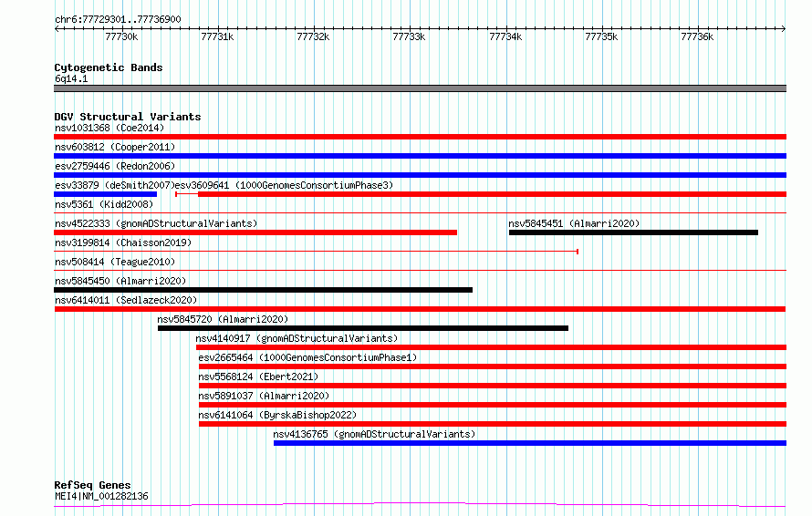Click the red nsv6141064 variant bar
Screen dimensions: 812x516
[x=493, y=424]
